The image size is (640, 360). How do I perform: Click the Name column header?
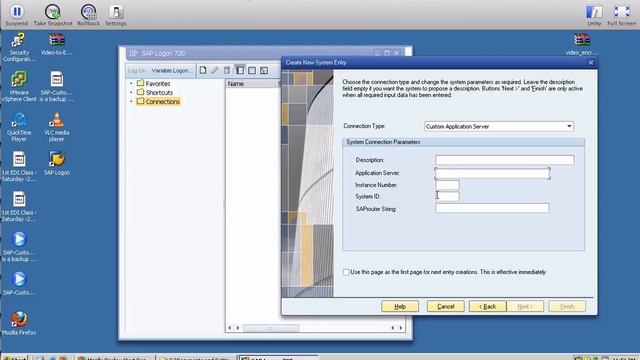[x=251, y=84]
